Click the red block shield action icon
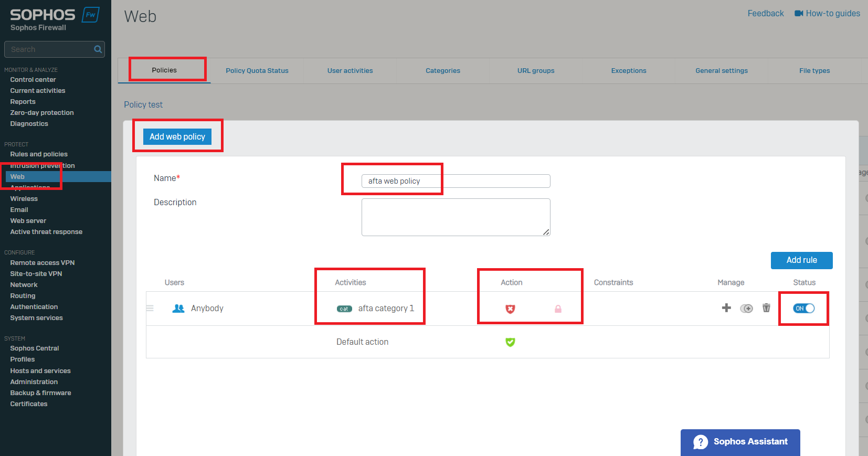The width and height of the screenshot is (868, 456). click(x=510, y=309)
